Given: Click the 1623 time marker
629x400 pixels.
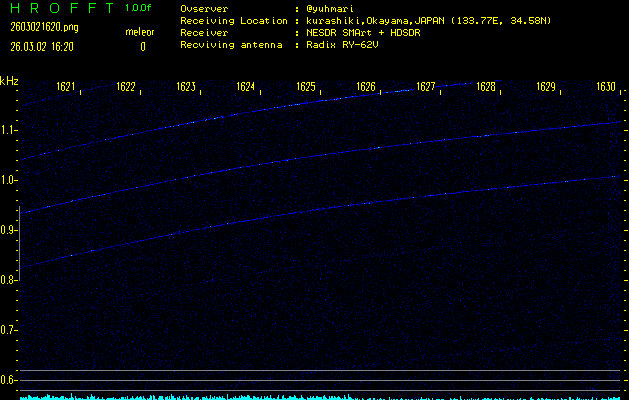Looking at the screenshot, I should click(186, 87).
